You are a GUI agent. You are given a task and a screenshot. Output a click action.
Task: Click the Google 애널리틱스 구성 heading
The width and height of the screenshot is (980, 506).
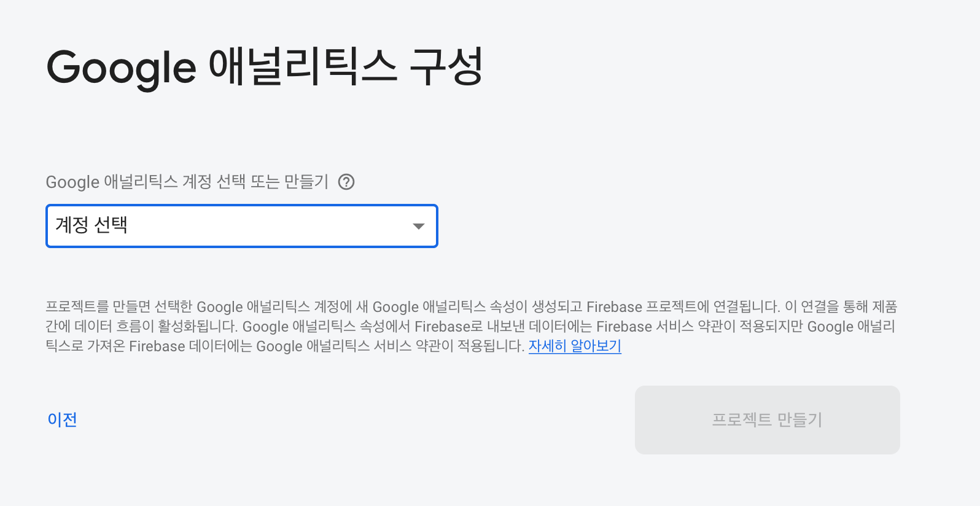click(x=265, y=67)
